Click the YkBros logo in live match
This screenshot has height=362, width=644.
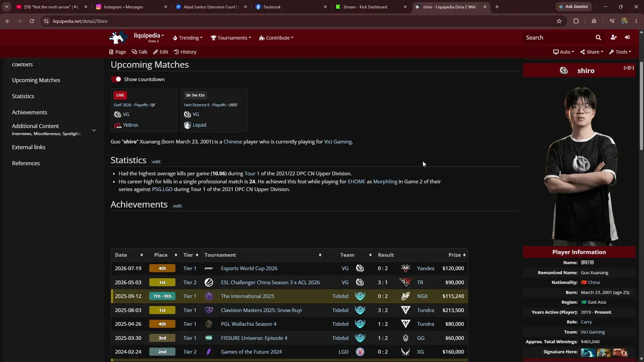pos(118,125)
